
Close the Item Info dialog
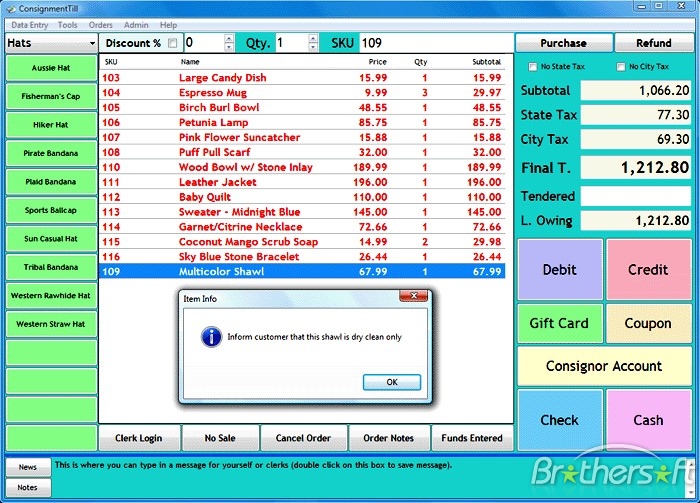(x=413, y=295)
